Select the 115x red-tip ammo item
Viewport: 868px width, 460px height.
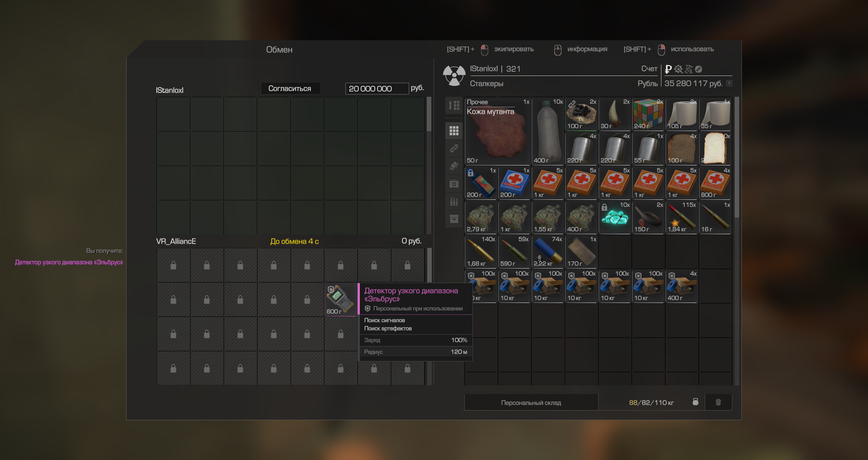pos(682,217)
